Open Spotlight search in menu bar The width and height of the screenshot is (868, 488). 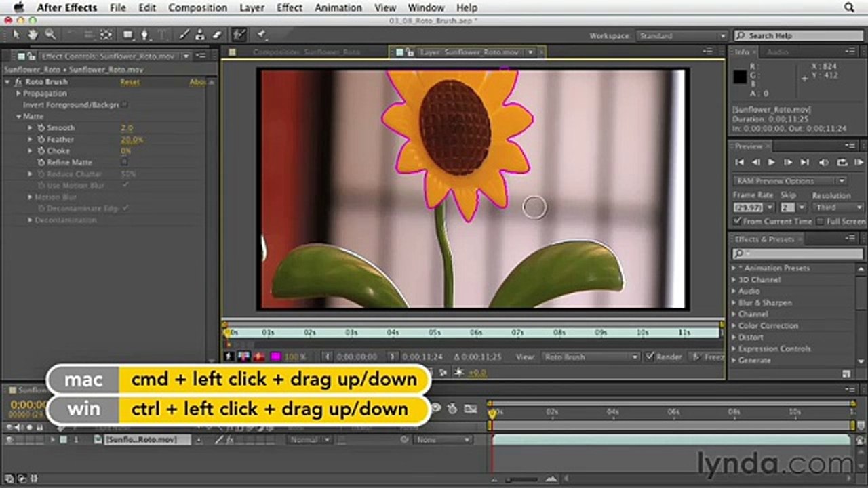[849, 7]
